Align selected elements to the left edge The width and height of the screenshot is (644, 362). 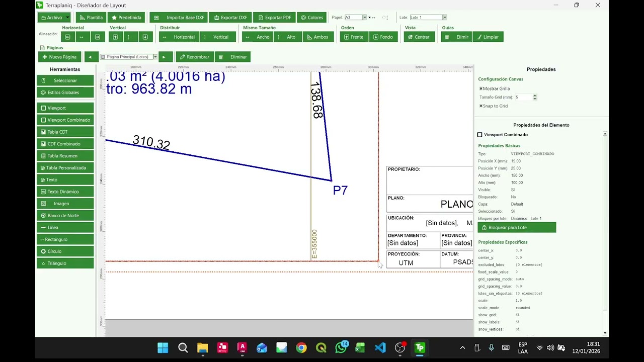click(68, 37)
